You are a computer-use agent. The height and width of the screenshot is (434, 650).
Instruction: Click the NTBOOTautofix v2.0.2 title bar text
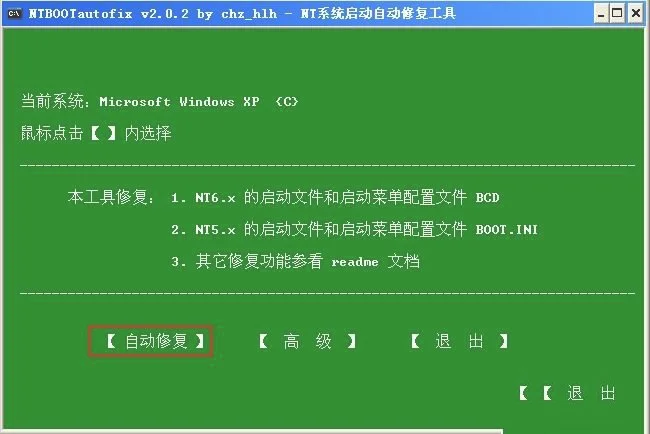point(242,14)
